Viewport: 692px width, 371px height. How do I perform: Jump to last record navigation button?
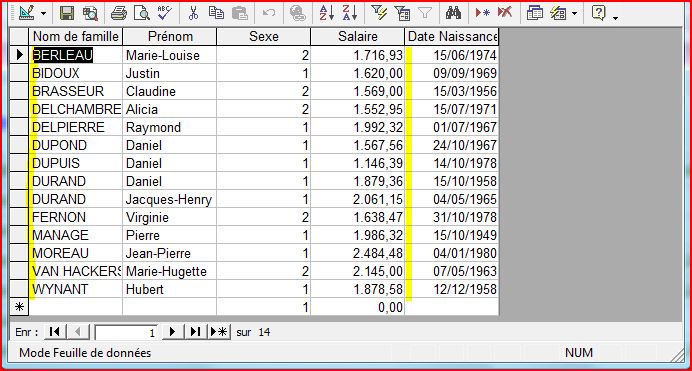(195, 332)
